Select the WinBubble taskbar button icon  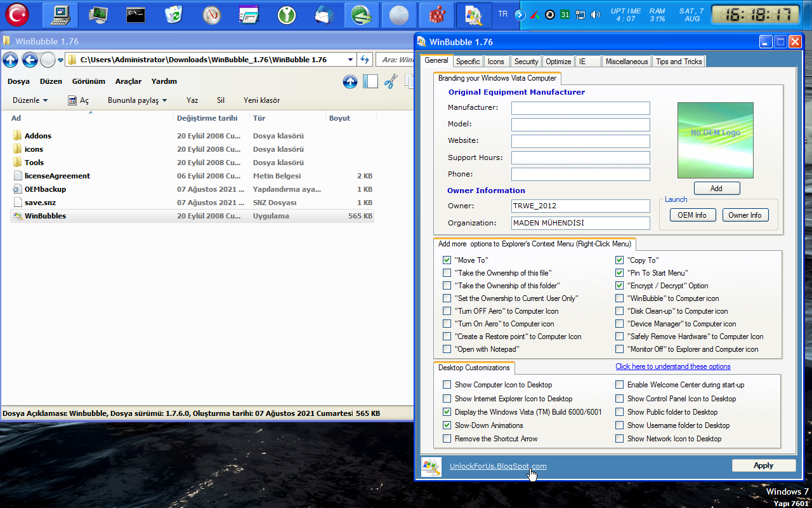click(x=473, y=15)
